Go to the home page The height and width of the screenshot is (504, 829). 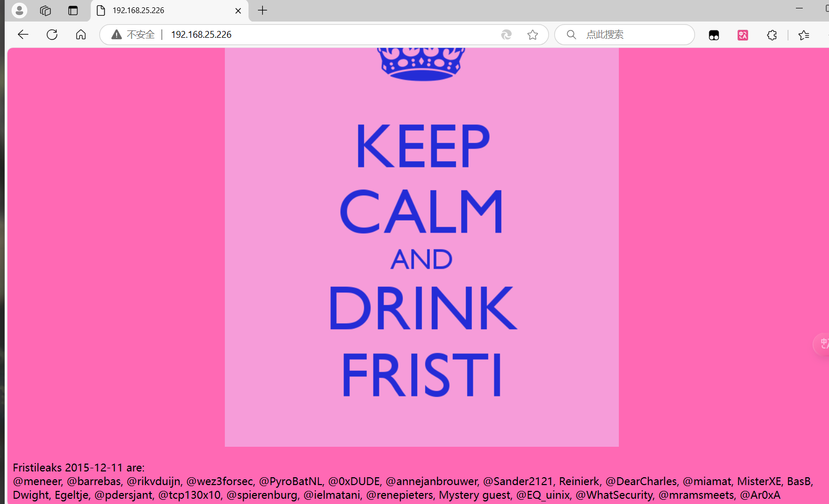tap(81, 35)
